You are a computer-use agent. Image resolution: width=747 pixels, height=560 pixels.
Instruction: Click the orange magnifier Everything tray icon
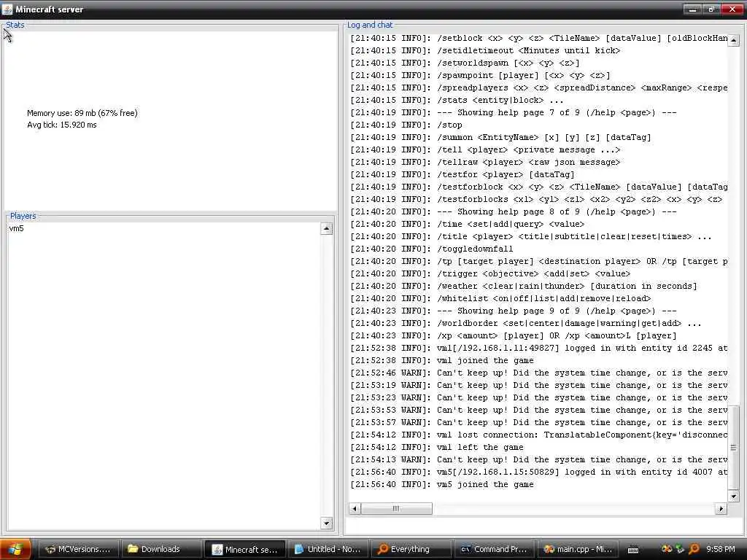click(694, 549)
